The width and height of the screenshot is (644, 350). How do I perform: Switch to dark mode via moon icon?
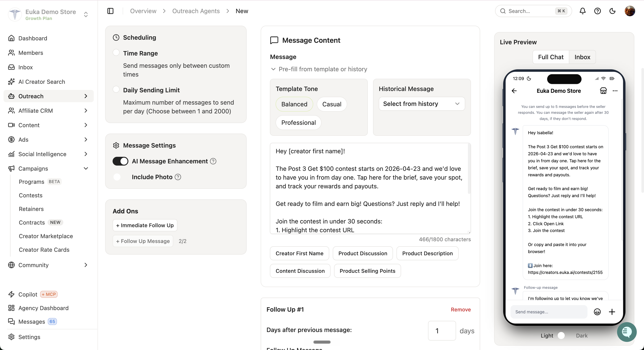click(612, 11)
